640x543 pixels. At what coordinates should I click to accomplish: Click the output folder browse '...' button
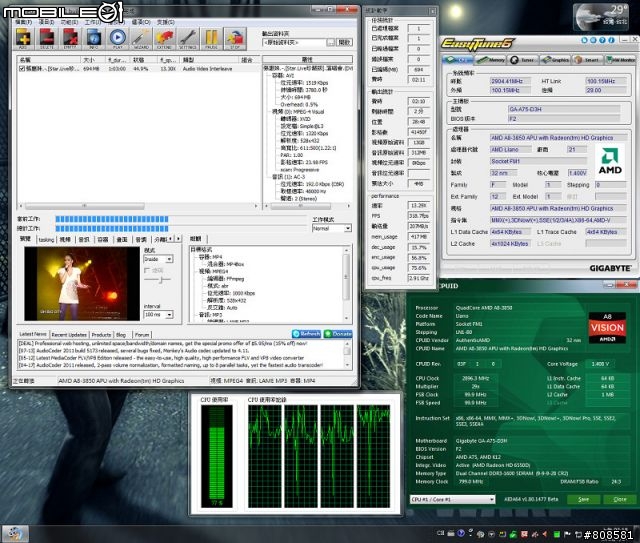pos(331,42)
